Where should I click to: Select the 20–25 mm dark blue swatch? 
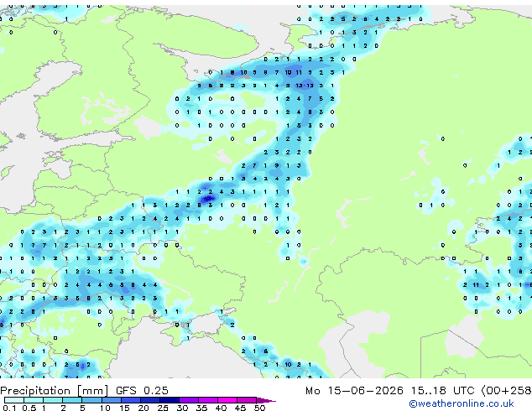[149, 400]
